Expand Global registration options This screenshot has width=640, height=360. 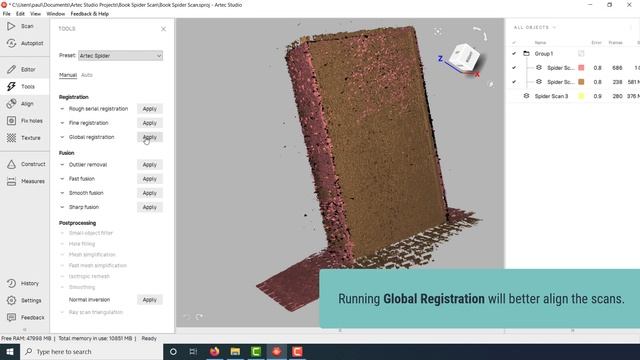pyautogui.click(x=62, y=137)
